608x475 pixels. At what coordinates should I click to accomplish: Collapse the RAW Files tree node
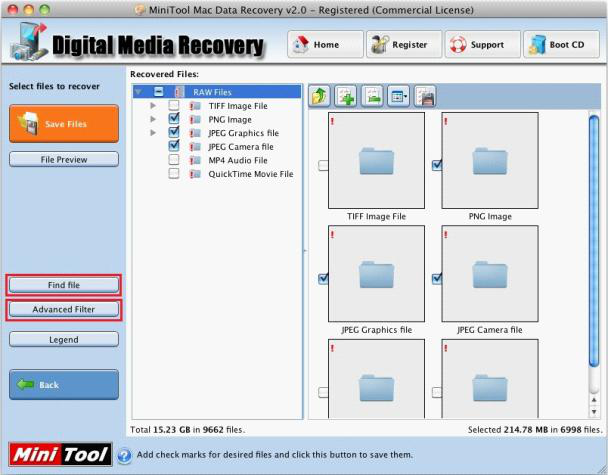pyautogui.click(x=138, y=92)
